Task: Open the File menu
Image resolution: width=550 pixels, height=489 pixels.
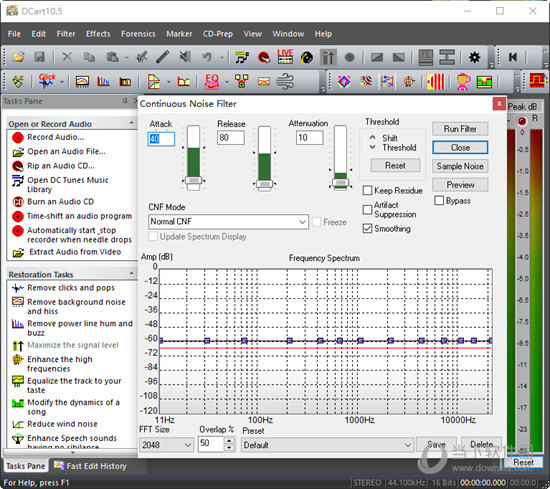Action: (x=14, y=34)
